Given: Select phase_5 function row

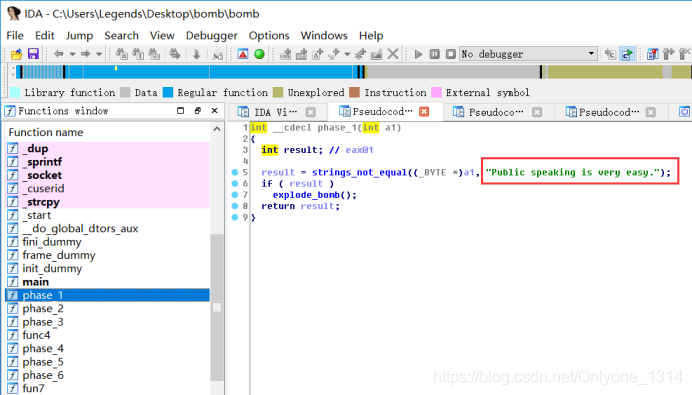Looking at the screenshot, I should [108, 362].
